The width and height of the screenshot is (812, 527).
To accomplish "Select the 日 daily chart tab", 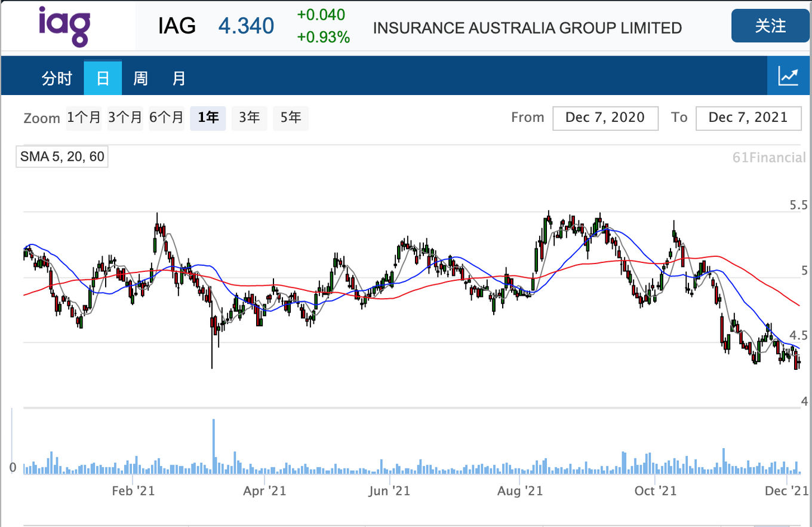I will click(103, 78).
